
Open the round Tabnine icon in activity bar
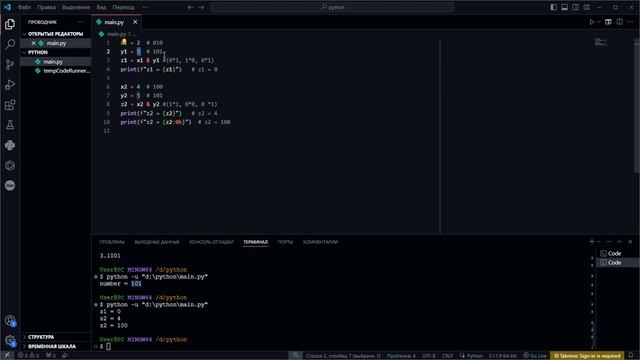click(10, 185)
